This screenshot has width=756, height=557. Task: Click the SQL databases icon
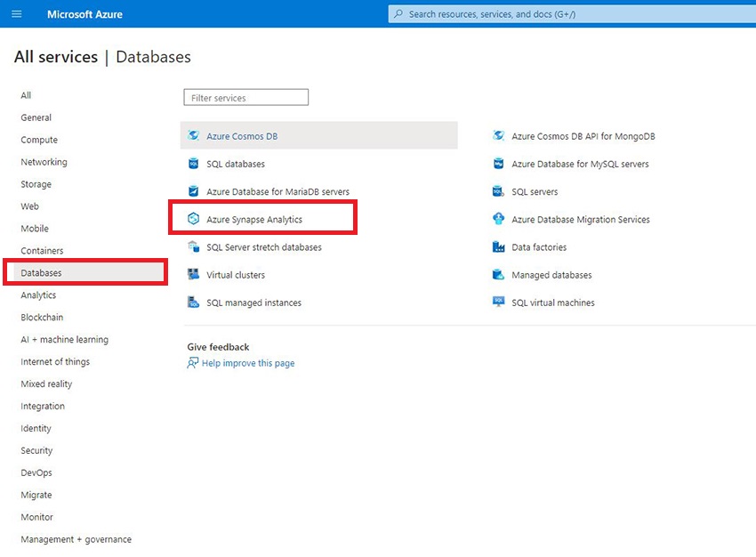tap(193, 164)
